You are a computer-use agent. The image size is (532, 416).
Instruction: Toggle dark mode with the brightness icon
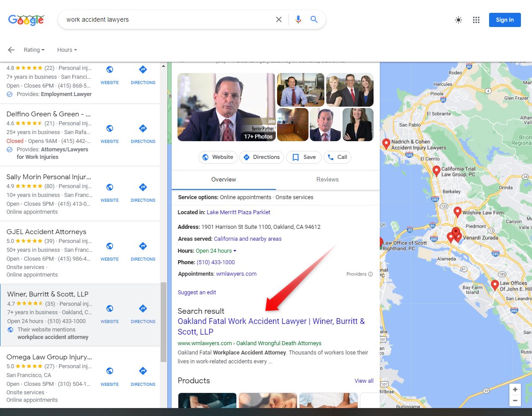click(x=459, y=20)
